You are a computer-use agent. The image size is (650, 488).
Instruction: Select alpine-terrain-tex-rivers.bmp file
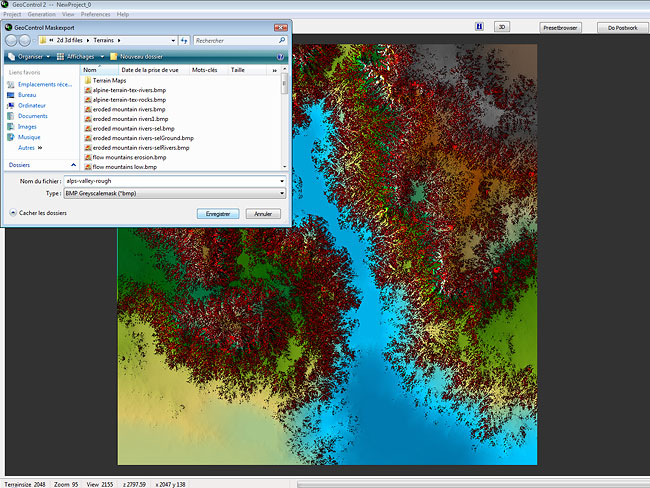[129, 90]
